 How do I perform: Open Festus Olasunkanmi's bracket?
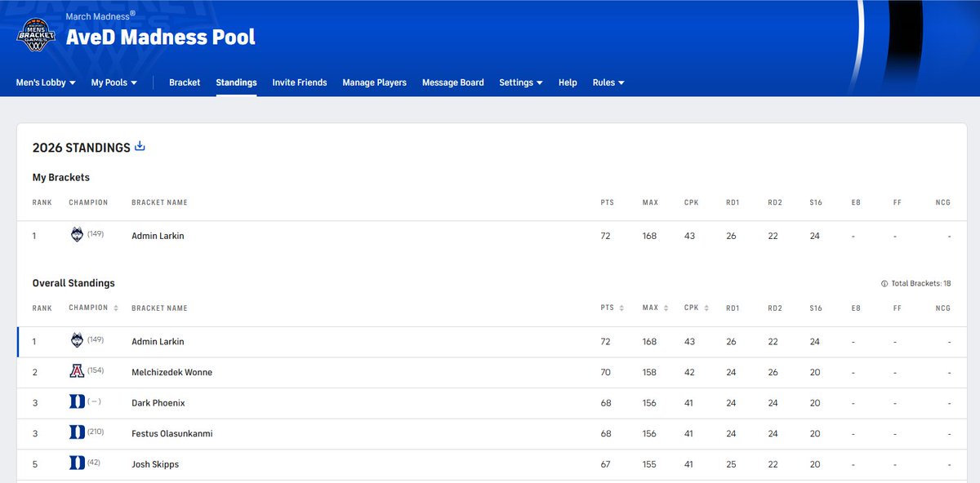[x=171, y=433]
